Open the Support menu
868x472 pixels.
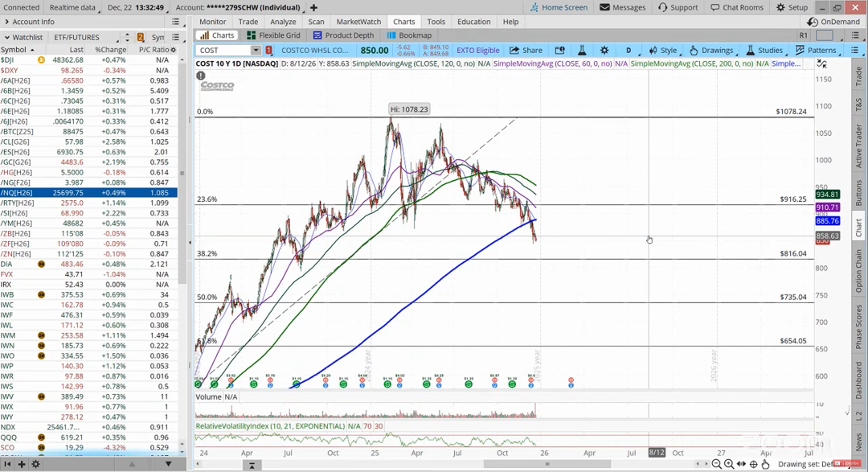click(678, 7)
